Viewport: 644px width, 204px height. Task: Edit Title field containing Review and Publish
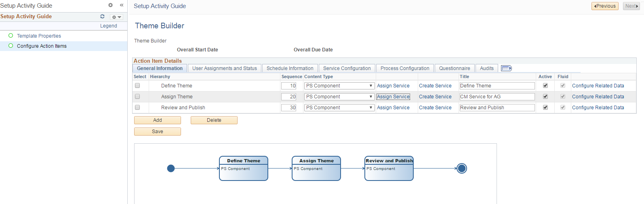[x=497, y=108]
